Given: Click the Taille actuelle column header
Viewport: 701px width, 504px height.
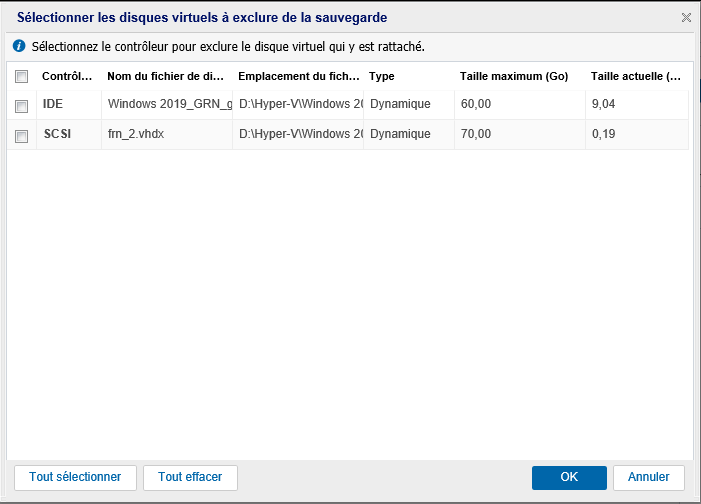Looking at the screenshot, I should click(x=637, y=76).
